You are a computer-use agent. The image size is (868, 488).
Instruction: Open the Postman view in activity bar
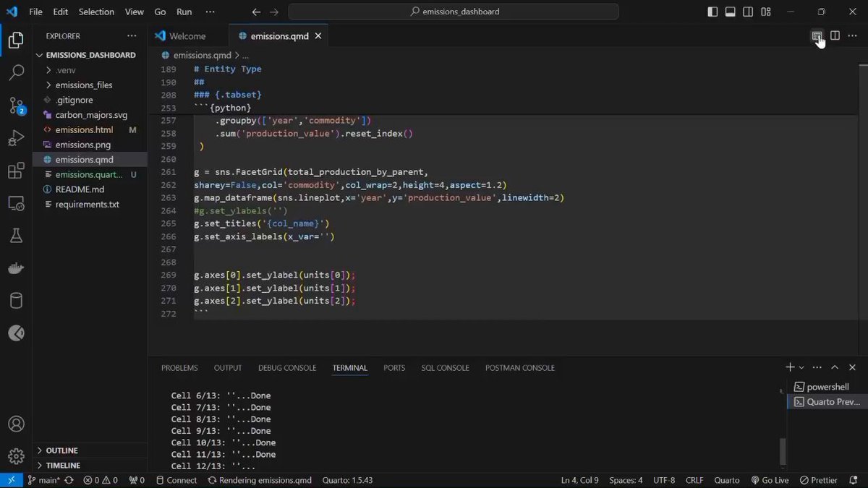pos(16,333)
